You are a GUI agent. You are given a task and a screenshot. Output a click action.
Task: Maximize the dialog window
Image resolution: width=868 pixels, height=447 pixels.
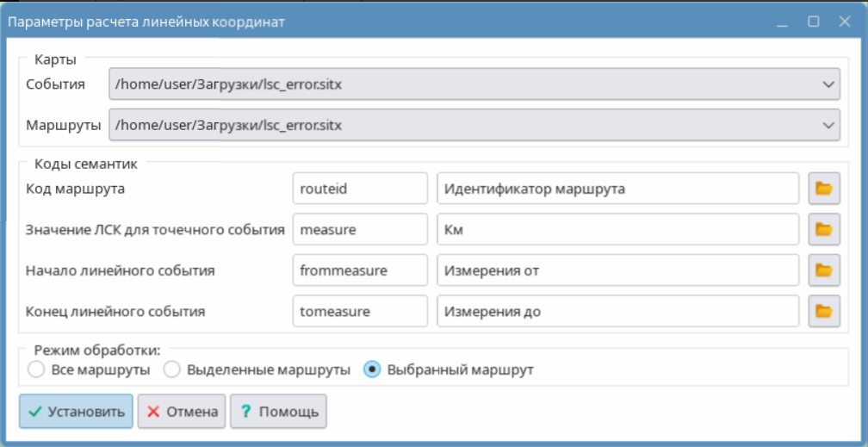coord(813,22)
